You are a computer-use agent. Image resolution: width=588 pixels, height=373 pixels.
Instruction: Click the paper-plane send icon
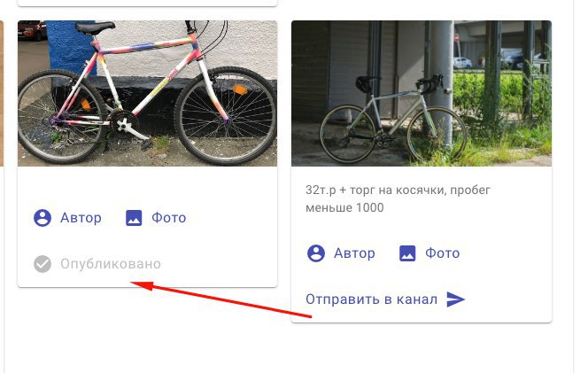pos(456,299)
